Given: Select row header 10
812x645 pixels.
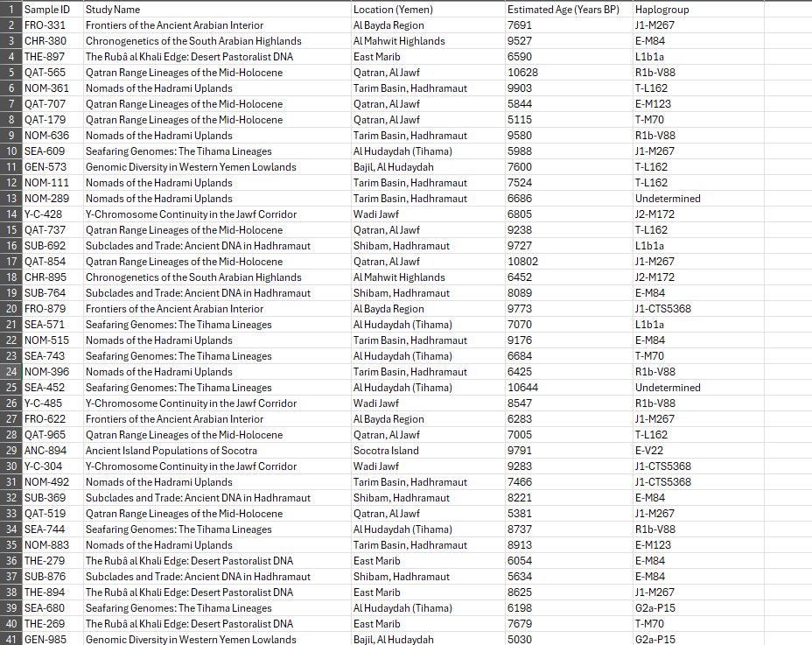Looking at the screenshot, I should (x=10, y=151).
